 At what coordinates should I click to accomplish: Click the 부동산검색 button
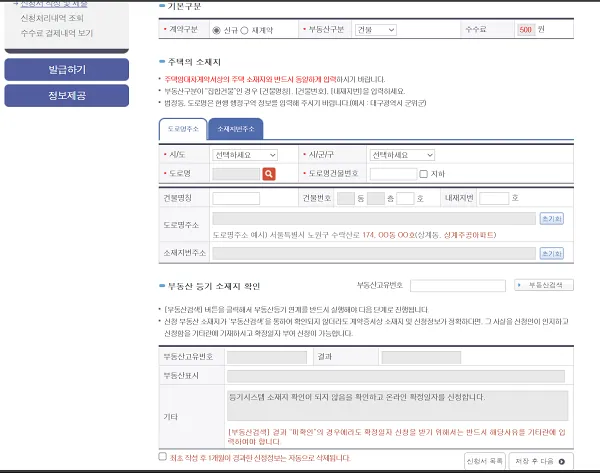[544, 285]
